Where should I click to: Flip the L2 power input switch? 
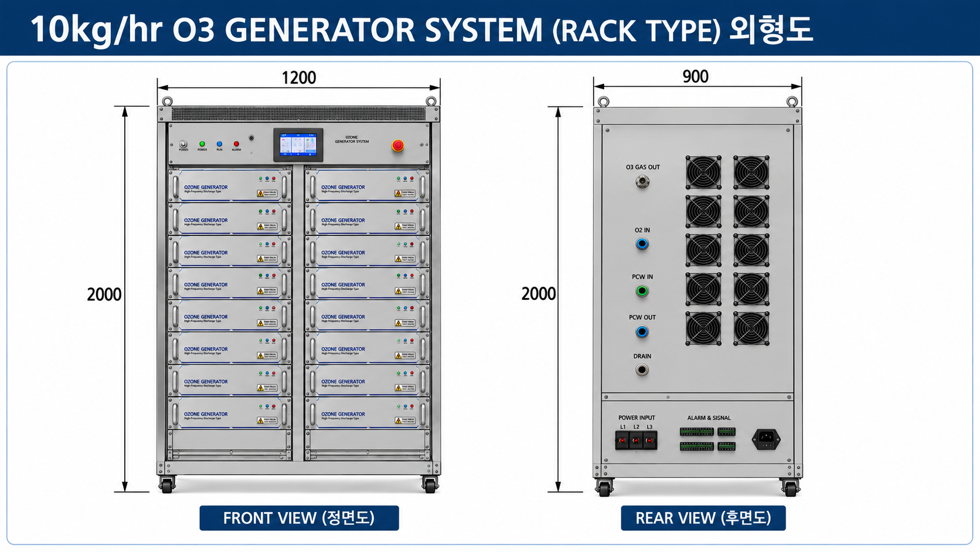[x=636, y=440]
